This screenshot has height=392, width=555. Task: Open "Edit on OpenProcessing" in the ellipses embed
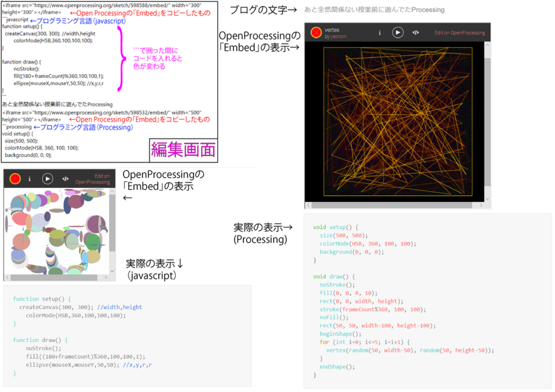coord(93,178)
